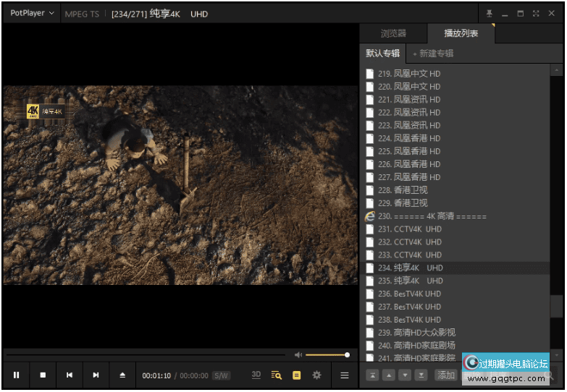
Task: Toggle the yellow playlist panel icon
Action: pyautogui.click(x=296, y=375)
